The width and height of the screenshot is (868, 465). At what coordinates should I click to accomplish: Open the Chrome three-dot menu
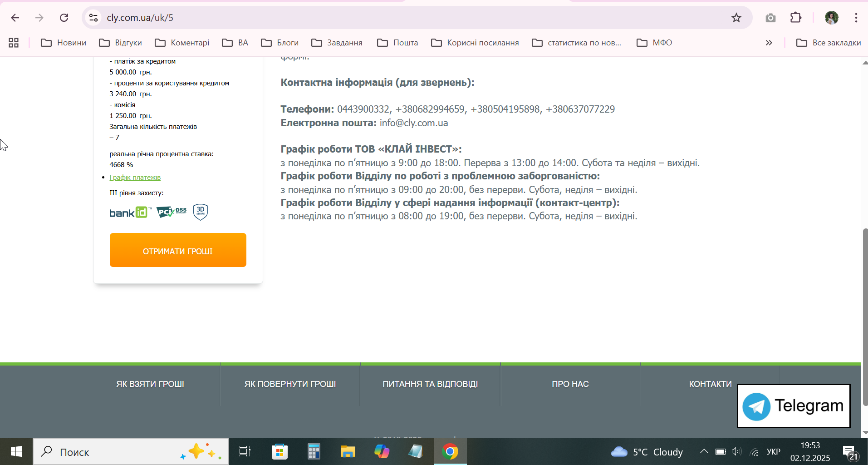pos(856,18)
